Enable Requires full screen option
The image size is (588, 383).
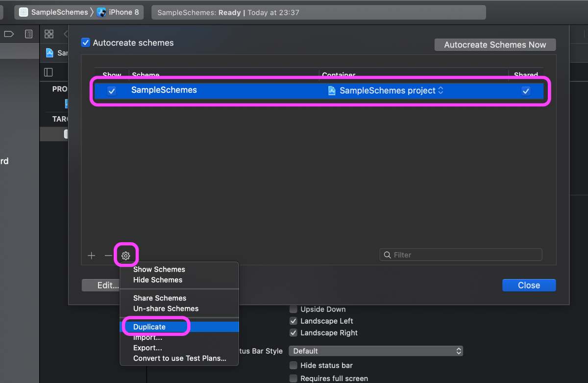[294, 378]
